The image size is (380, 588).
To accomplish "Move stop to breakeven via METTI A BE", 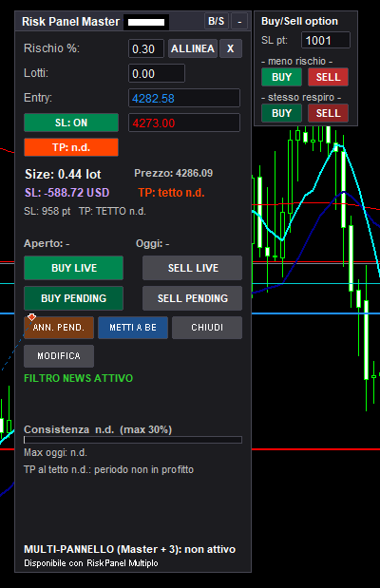I will coord(133,328).
